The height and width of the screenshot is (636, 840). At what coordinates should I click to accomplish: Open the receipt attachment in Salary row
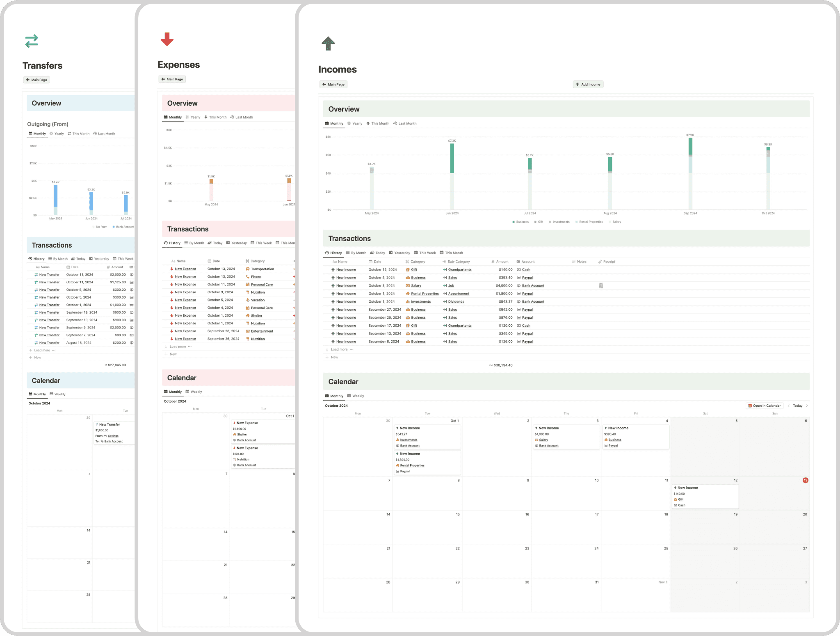tap(600, 286)
